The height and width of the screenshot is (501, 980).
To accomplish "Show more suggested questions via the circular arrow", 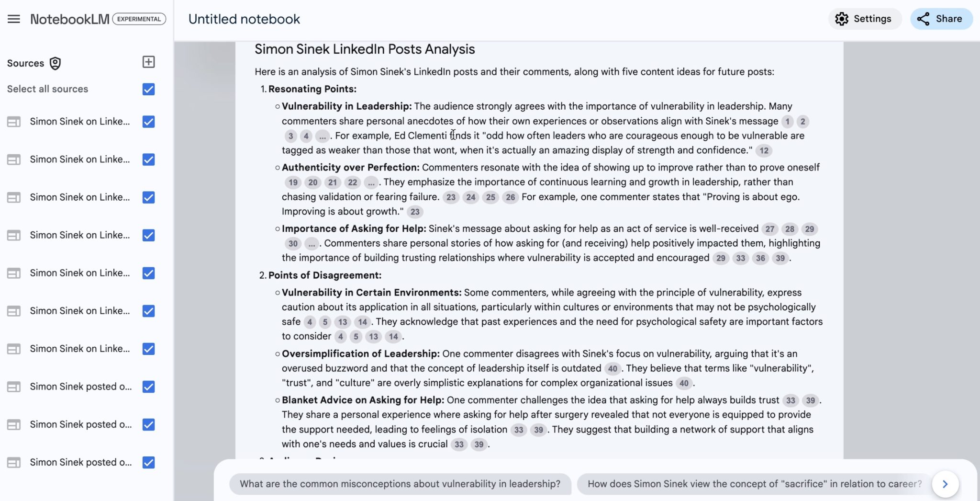I will point(945,484).
